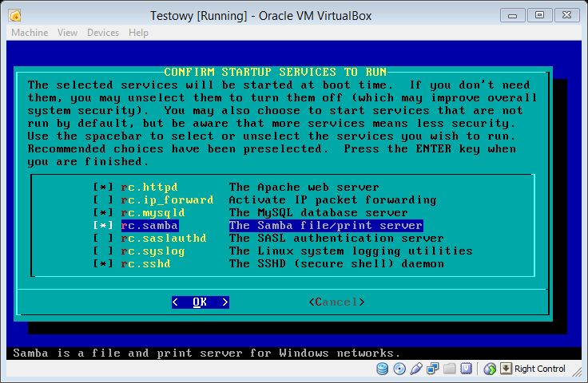Click 'The MySQL database server' description

click(319, 213)
